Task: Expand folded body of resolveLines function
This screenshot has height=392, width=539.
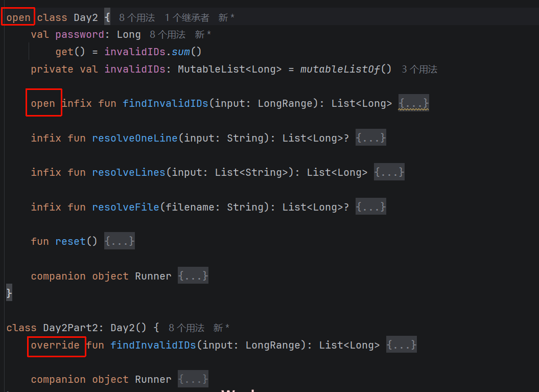Action: coord(389,173)
